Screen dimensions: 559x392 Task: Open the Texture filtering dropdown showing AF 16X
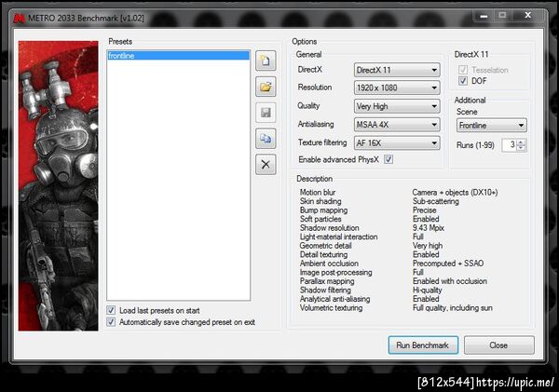pyautogui.click(x=397, y=142)
